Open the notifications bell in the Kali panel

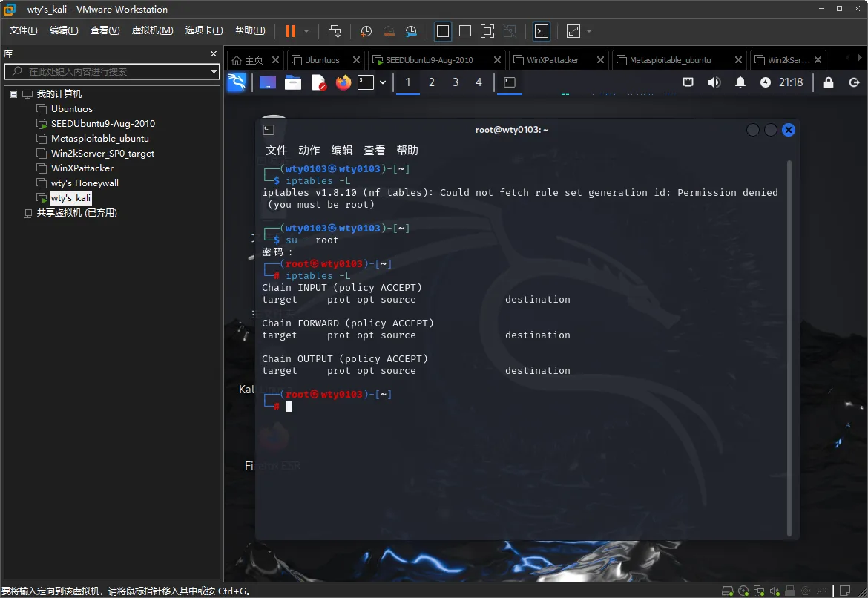tap(740, 82)
